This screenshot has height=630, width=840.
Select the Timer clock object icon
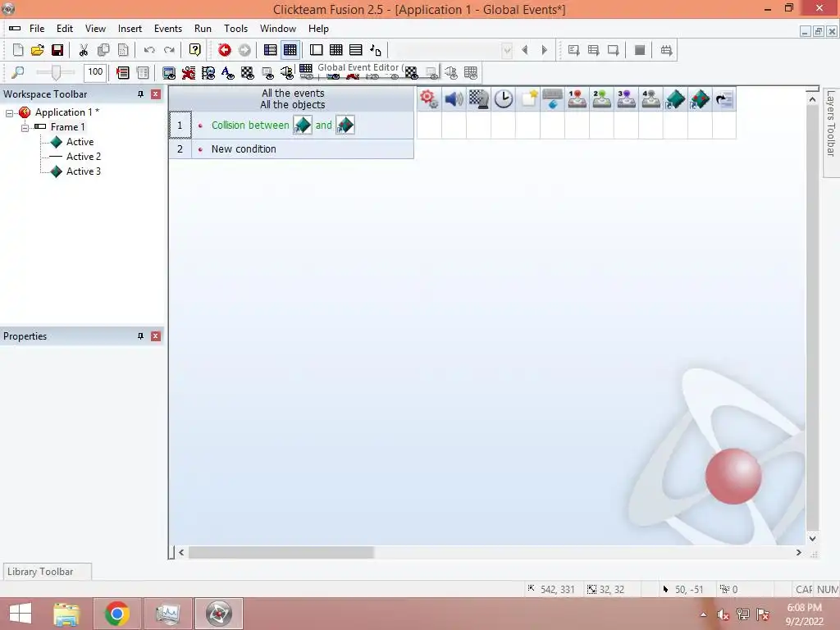pyautogui.click(x=503, y=99)
